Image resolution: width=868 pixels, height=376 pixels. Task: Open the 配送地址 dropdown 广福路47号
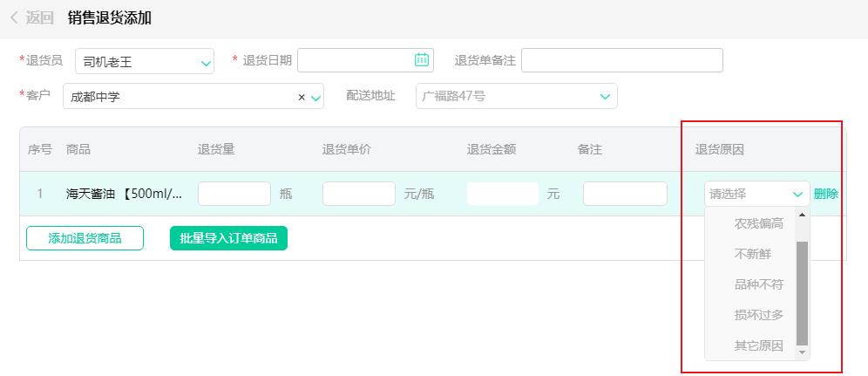516,96
